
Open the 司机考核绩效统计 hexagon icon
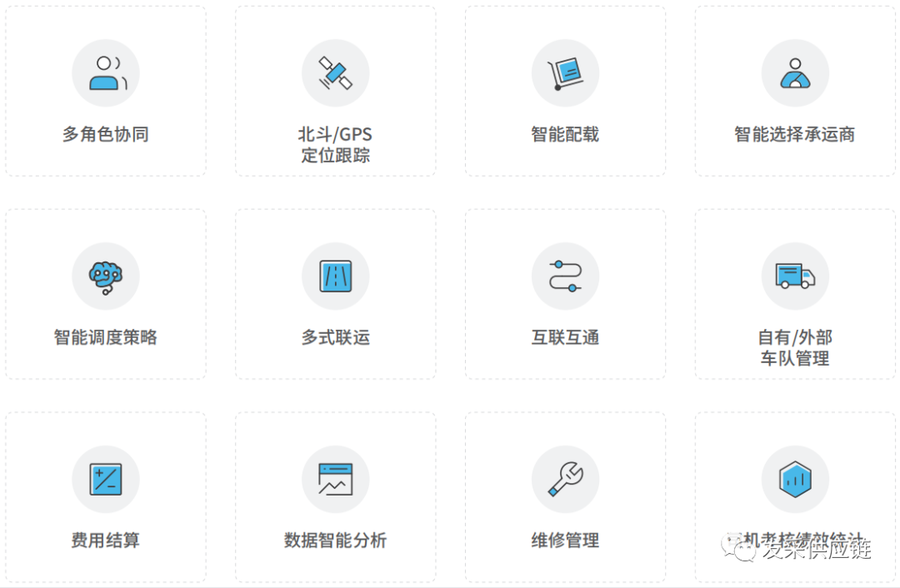[795, 479]
